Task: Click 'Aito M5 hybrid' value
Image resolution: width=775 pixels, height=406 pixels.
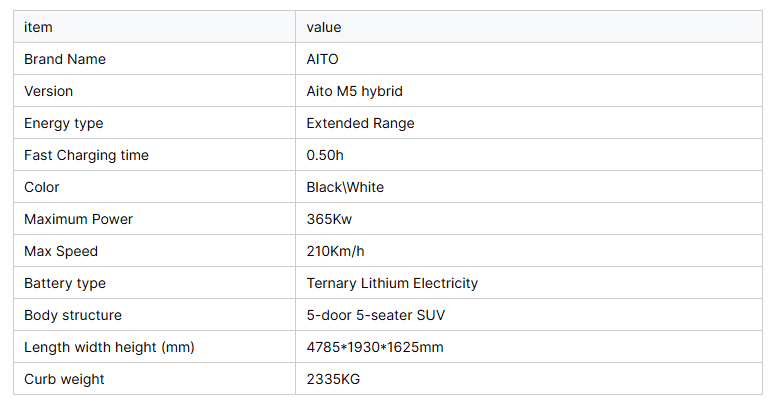Action: click(354, 91)
